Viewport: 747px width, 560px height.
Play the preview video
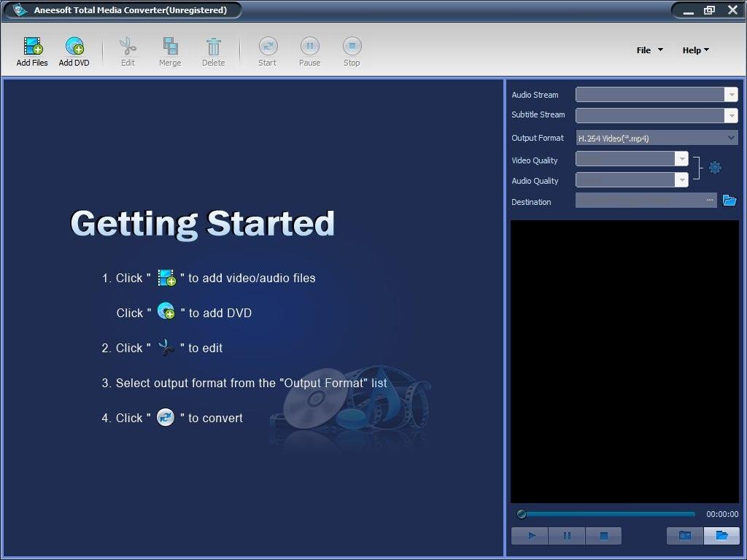[x=529, y=535]
